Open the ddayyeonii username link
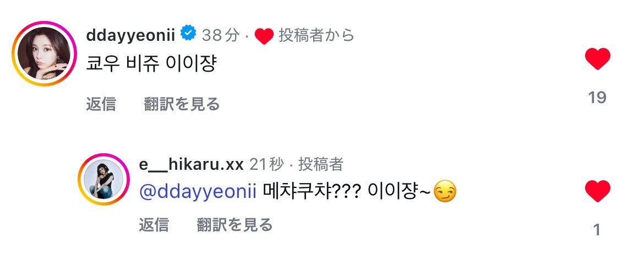The image size is (644, 258). (130, 35)
